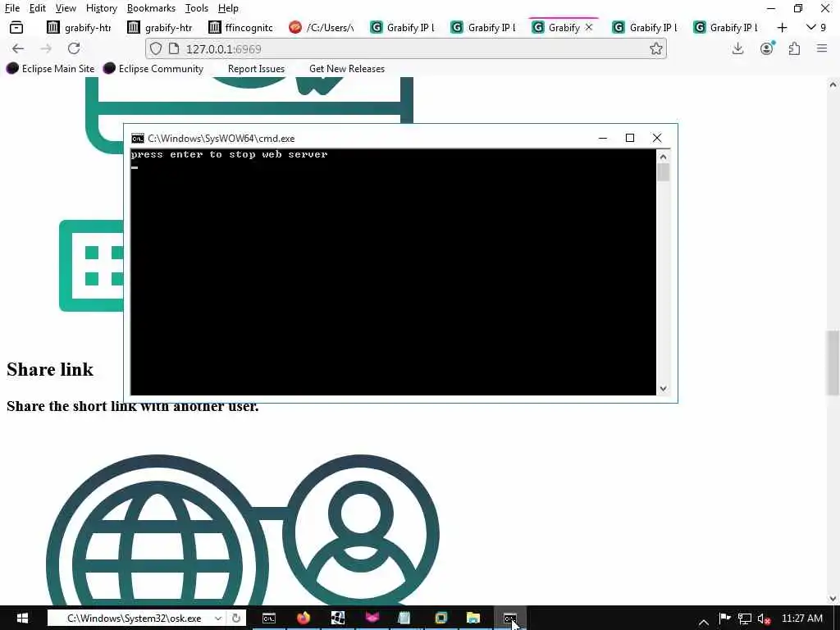Click cmd scrollbar up arrow
This screenshot has height=630, width=840.
pos(663,157)
